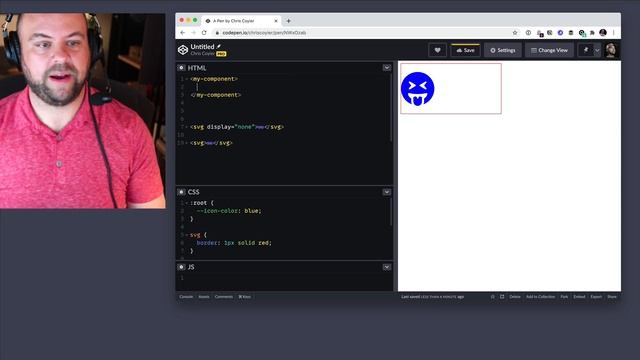This screenshot has width=640, height=360.
Task: Save the pen
Action: coord(465,50)
